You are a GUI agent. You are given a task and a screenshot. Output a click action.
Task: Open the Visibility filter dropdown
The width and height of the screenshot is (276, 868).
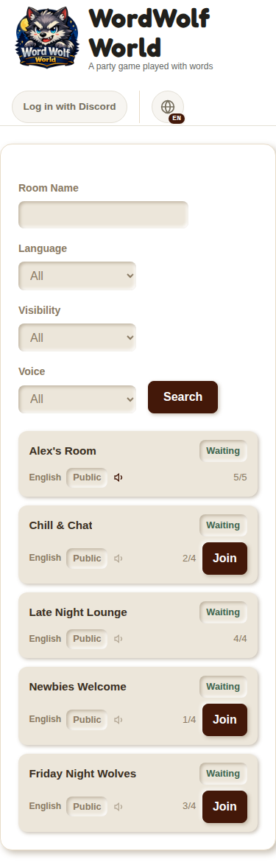77,337
